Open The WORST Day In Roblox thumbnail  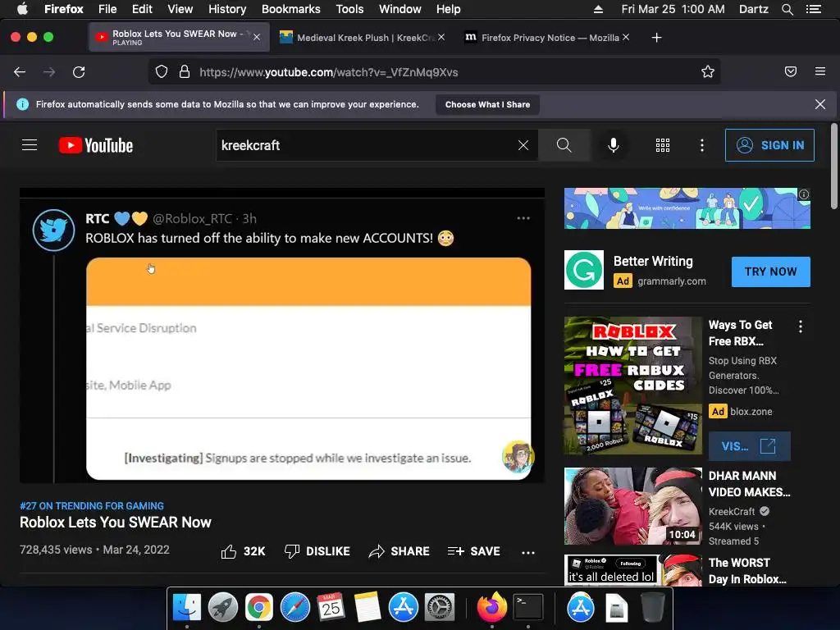coord(632,571)
